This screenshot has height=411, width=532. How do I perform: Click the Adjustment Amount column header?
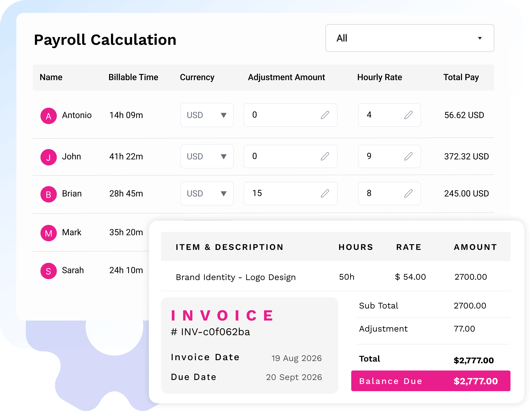coord(286,77)
